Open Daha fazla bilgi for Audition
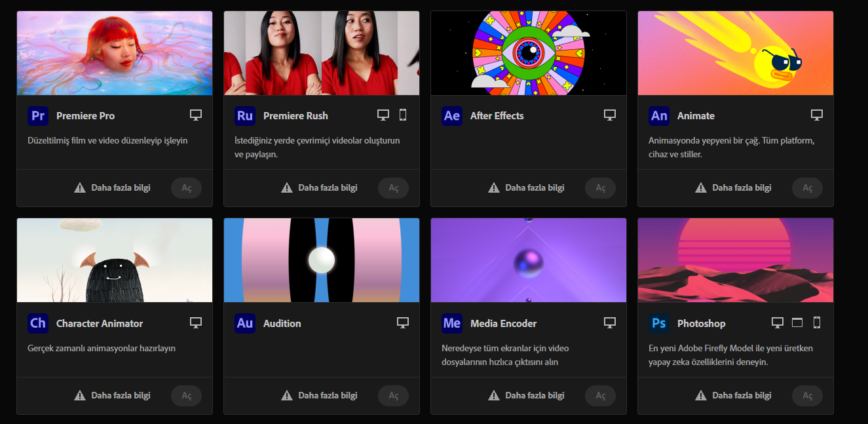 pos(328,396)
